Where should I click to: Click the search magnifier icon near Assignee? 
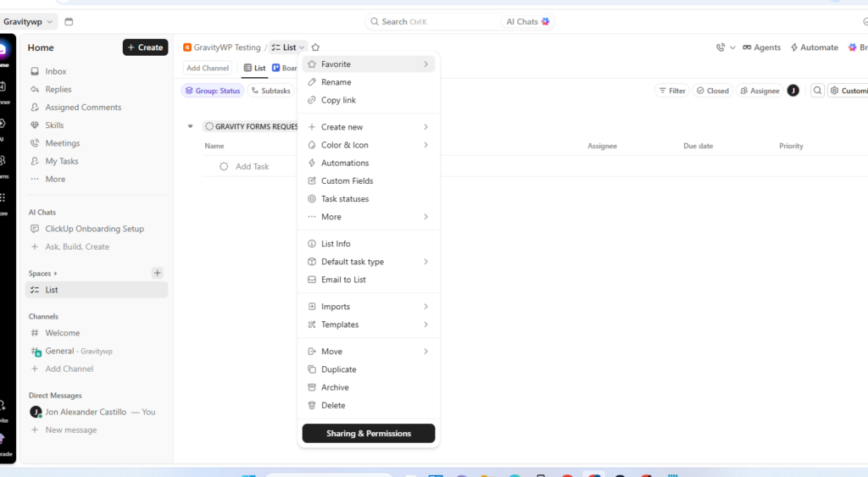pyautogui.click(x=818, y=91)
